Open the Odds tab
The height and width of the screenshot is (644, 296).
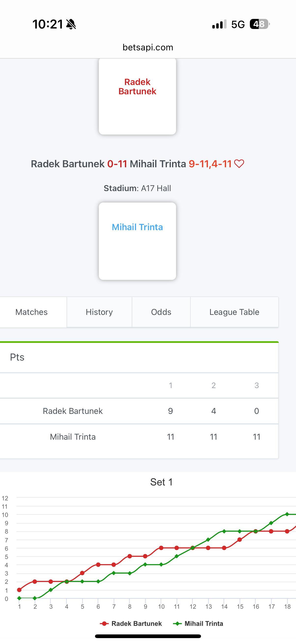click(x=161, y=312)
